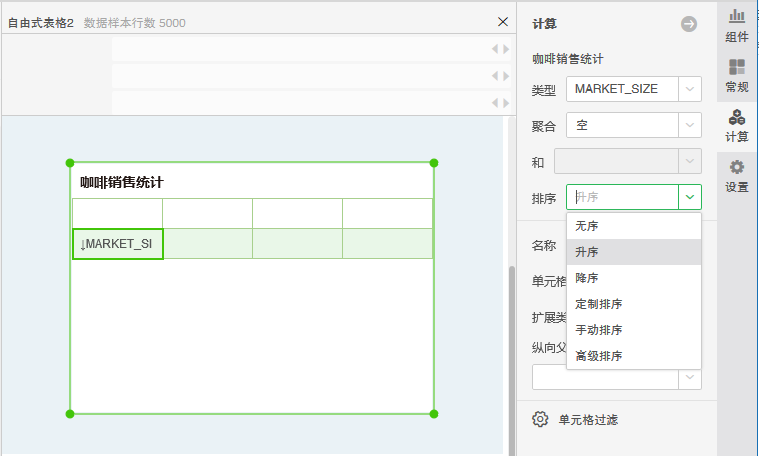Screen dimensions: 759x456
Task: Click the 单元格过滤 link
Action: (588, 419)
